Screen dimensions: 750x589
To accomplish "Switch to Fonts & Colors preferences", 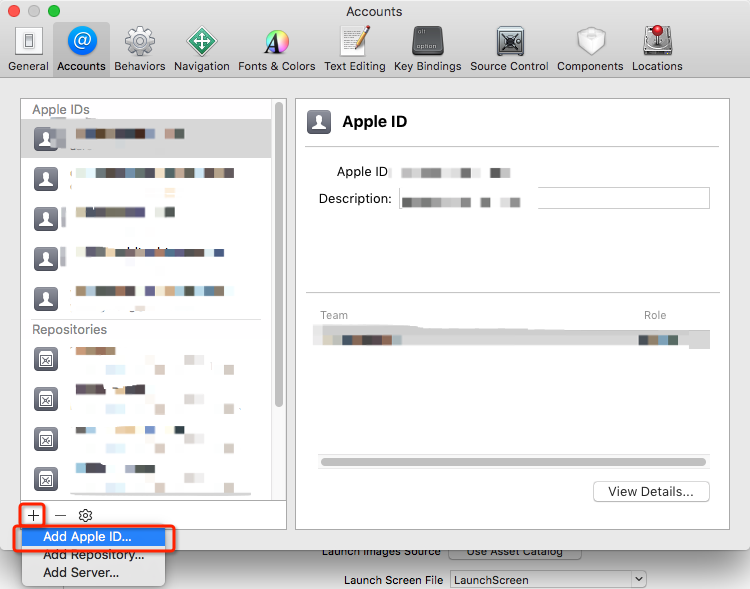I will (276, 48).
